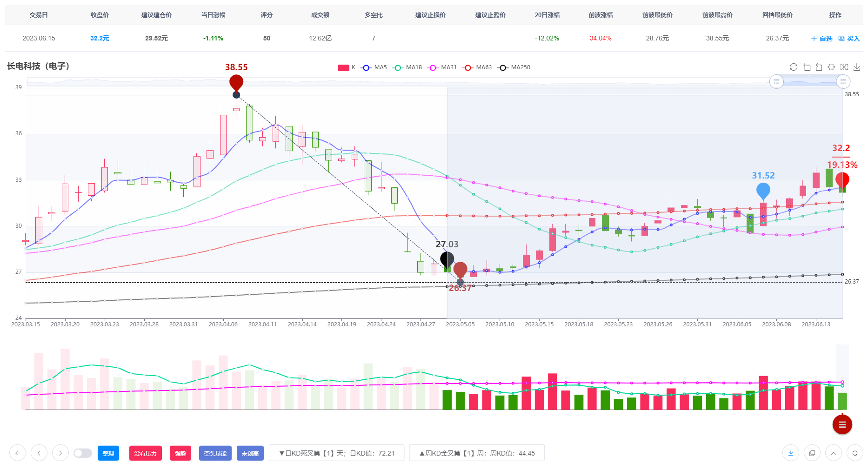This screenshot has width=868, height=463.
Task: Click the 空头量能 tag button
Action: tap(215, 453)
